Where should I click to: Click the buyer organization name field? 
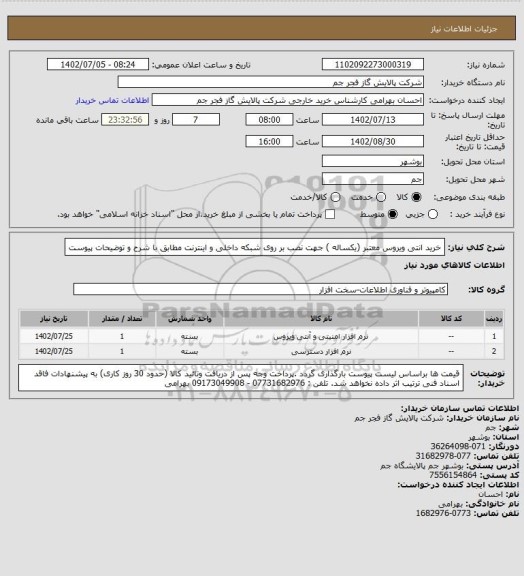pyautogui.click(x=270, y=82)
